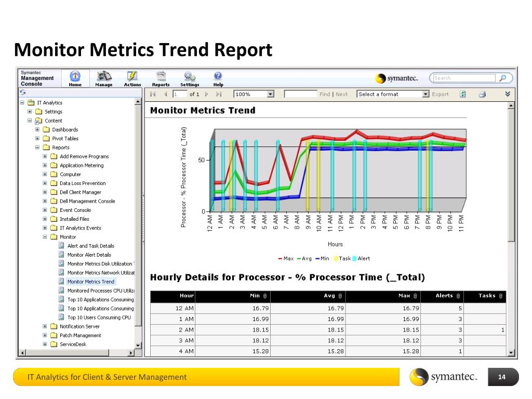Go to previous report page

click(x=166, y=94)
